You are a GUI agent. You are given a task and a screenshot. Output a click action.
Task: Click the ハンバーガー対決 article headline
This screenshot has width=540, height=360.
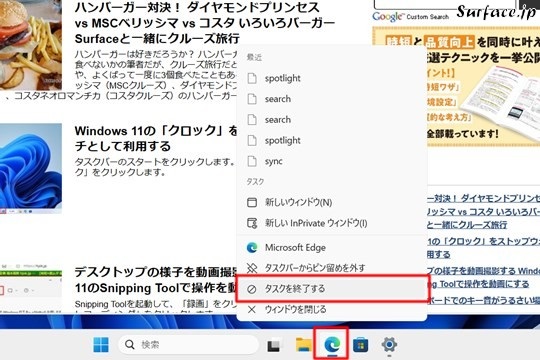pyautogui.click(x=205, y=23)
